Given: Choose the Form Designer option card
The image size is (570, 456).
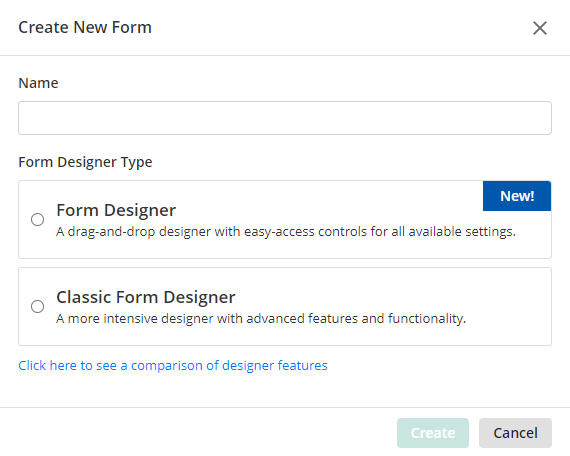Looking at the screenshot, I should (x=285, y=220).
